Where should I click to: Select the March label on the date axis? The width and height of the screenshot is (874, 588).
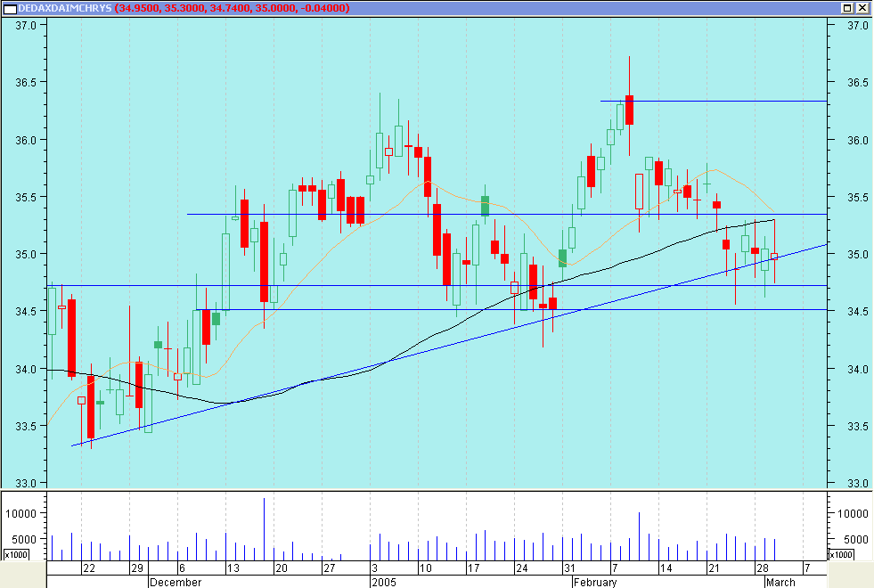(780, 582)
